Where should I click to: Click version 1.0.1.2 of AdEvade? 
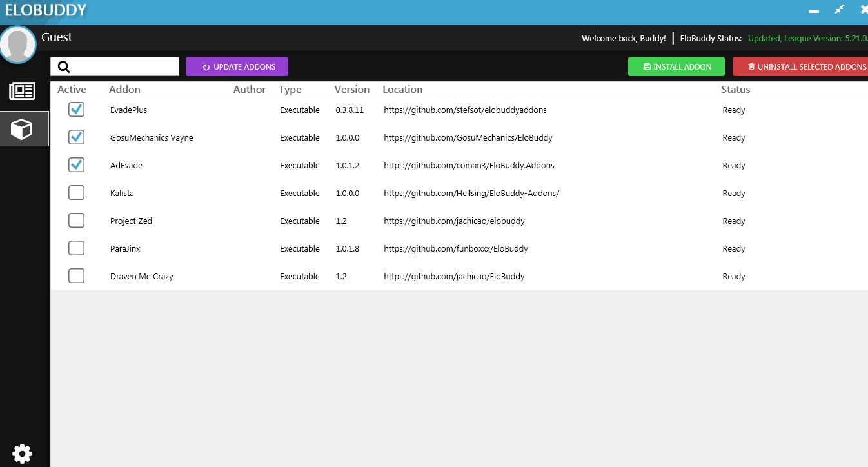tap(347, 166)
